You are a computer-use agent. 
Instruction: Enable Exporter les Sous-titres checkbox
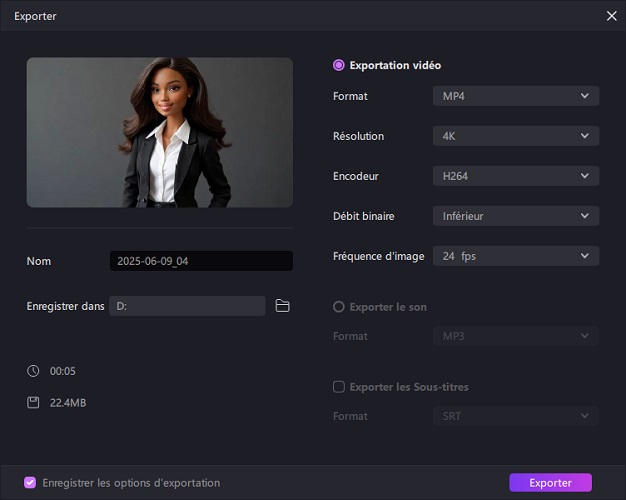point(339,387)
